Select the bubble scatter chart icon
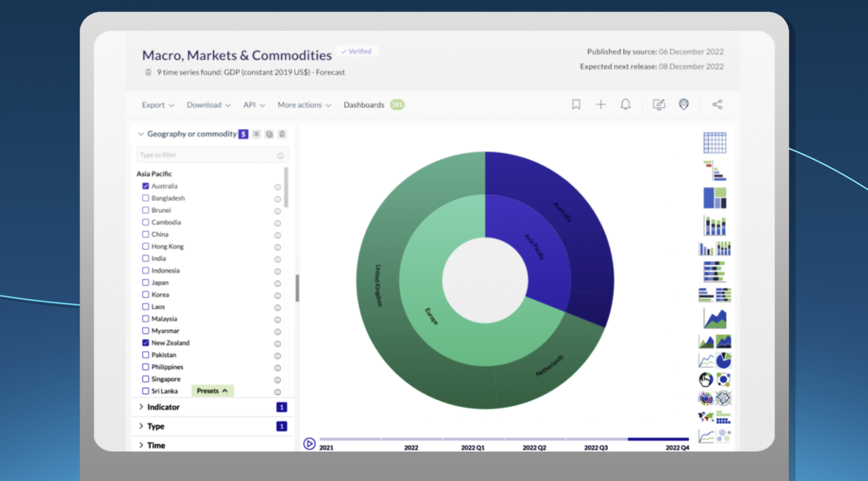 [723, 436]
